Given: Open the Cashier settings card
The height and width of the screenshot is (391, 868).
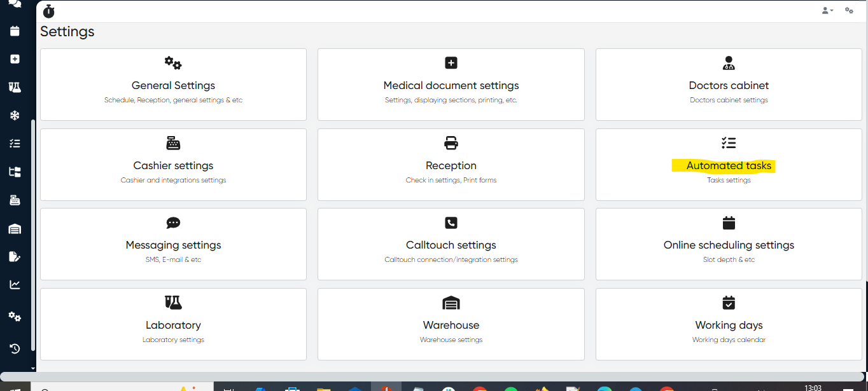Looking at the screenshot, I should (173, 165).
